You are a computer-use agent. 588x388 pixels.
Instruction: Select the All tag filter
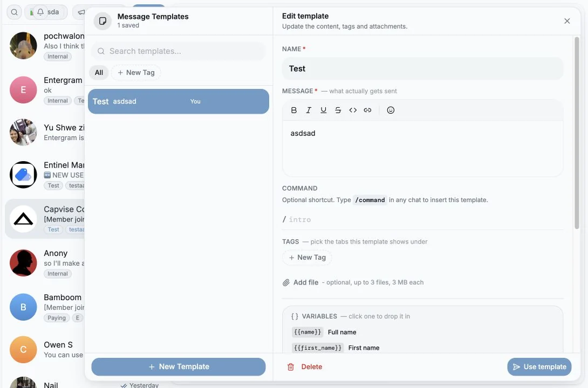point(99,73)
